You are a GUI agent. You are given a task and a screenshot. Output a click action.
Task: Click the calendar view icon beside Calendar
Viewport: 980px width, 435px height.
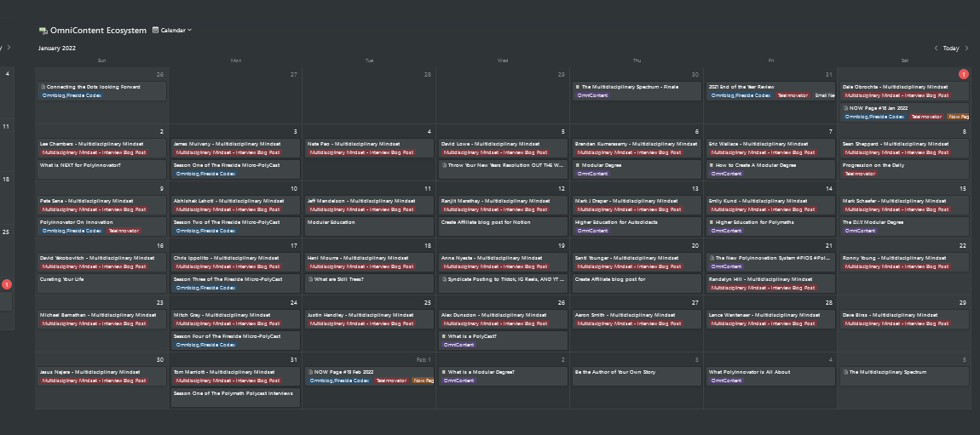click(x=155, y=30)
